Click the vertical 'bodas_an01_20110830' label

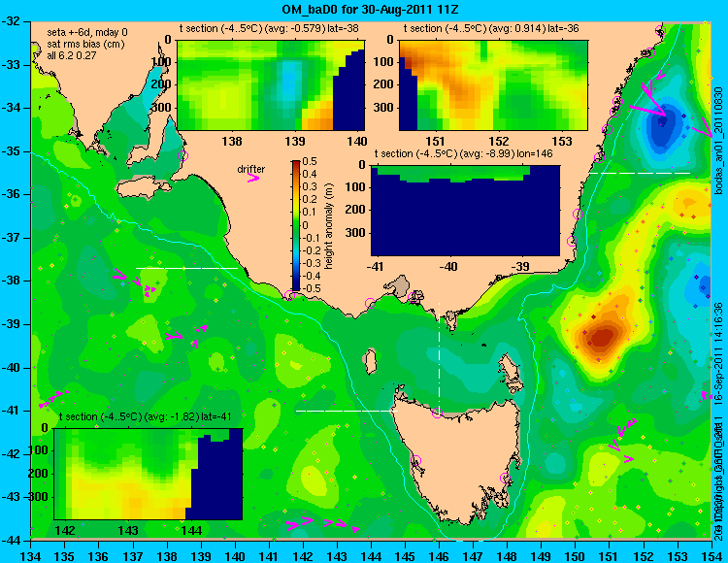pos(718,140)
